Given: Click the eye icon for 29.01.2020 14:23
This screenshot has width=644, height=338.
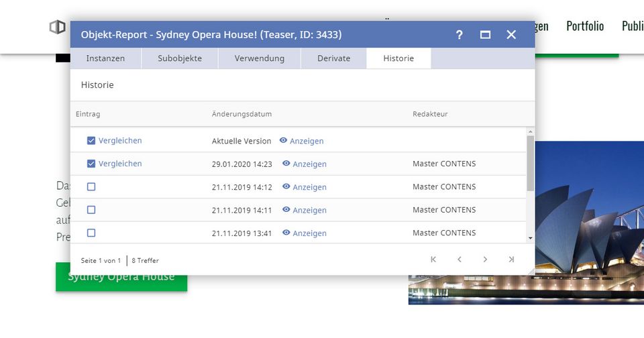Looking at the screenshot, I should click(286, 164).
